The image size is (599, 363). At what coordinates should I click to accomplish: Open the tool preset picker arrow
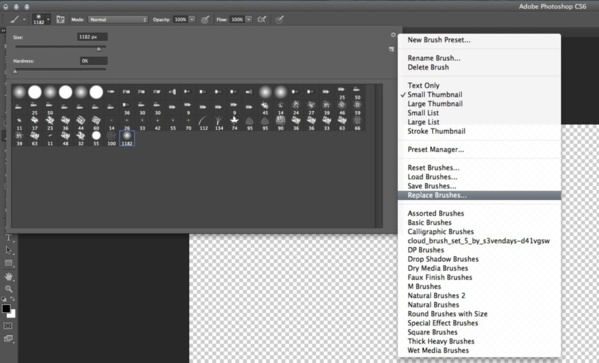24,19
